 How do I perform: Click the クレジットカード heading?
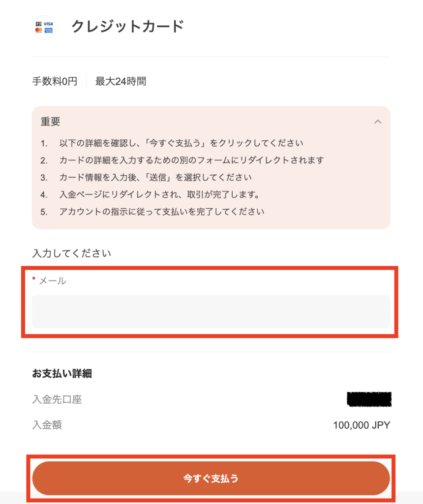[x=127, y=27]
